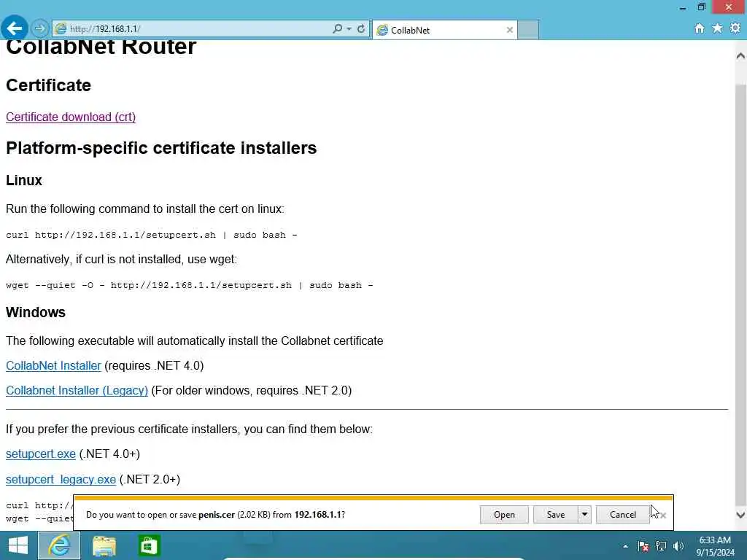Screen dimensions: 747x560
Task: Open Certificate download (crt) link
Action: pyautogui.click(x=71, y=117)
